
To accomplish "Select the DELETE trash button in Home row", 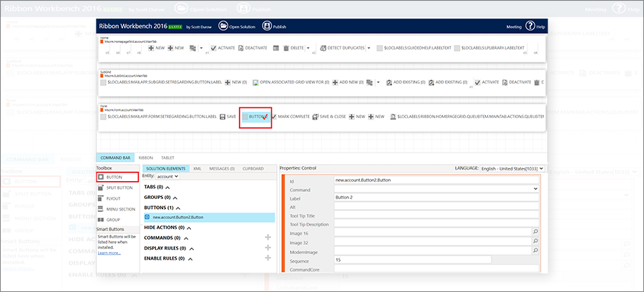I will click(293, 48).
